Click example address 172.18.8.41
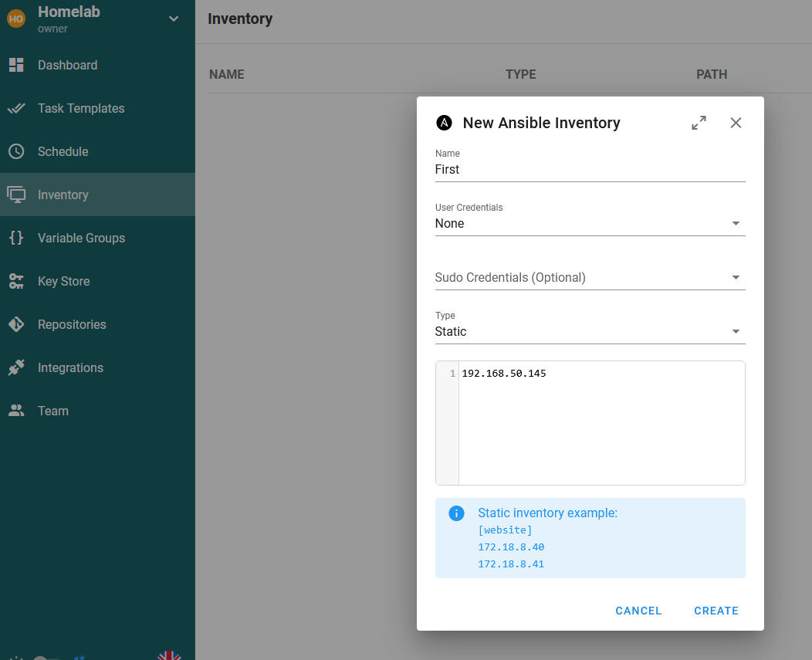 [511, 564]
